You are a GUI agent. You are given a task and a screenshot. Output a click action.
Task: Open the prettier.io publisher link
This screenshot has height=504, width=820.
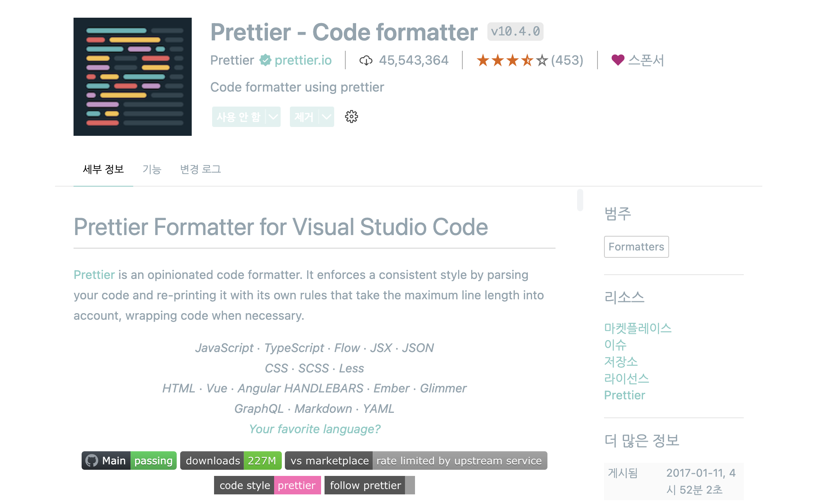point(303,60)
